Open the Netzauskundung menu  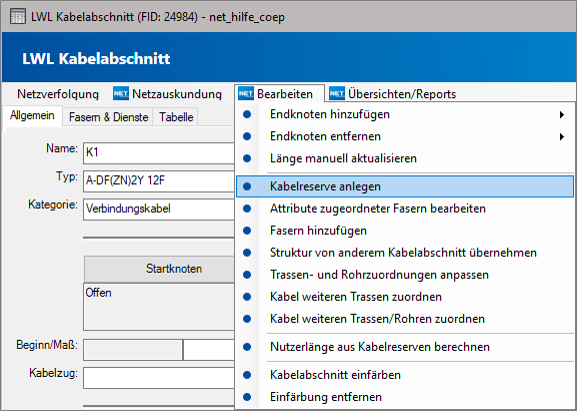(x=167, y=94)
